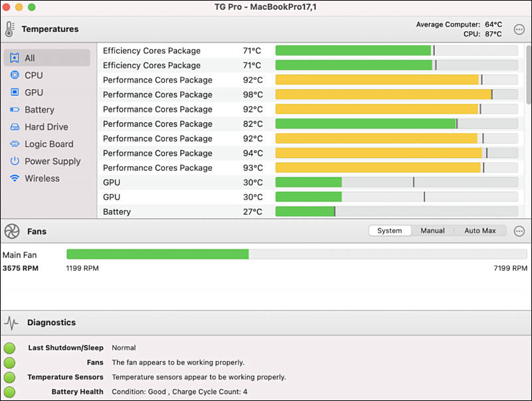Click the Main Fan label
The image size is (532, 401).
tap(20, 255)
